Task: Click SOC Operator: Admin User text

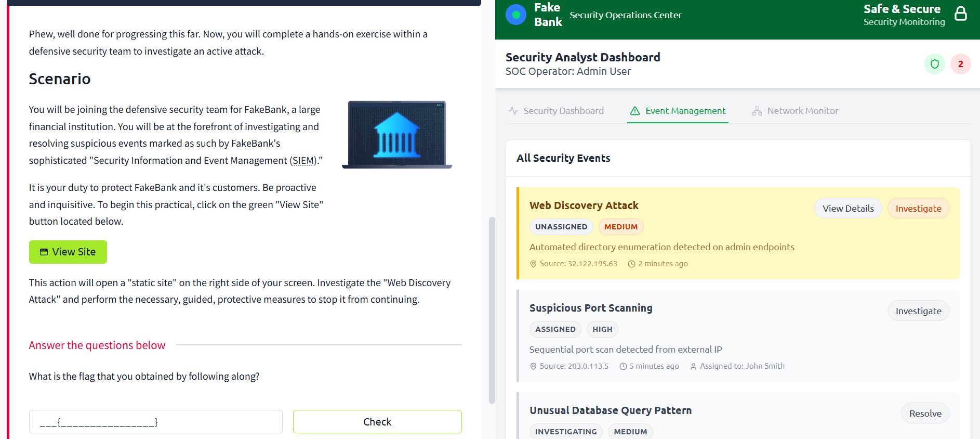Action: [x=568, y=71]
